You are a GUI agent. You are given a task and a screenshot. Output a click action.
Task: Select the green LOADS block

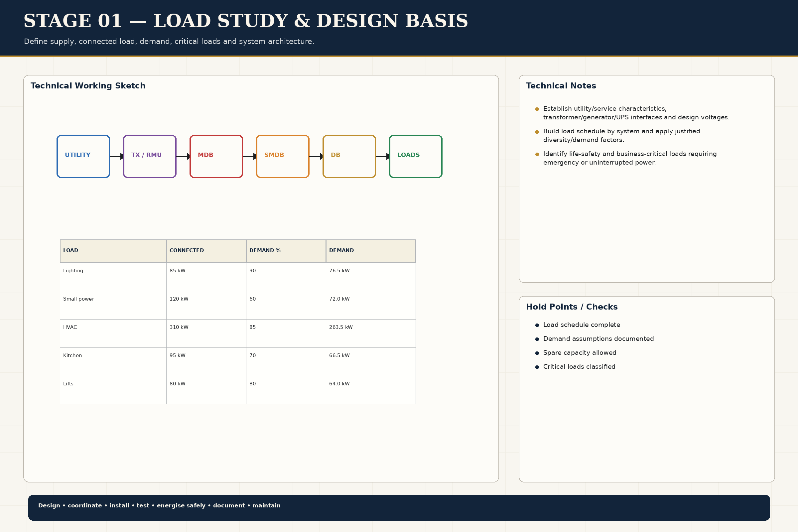point(416,156)
